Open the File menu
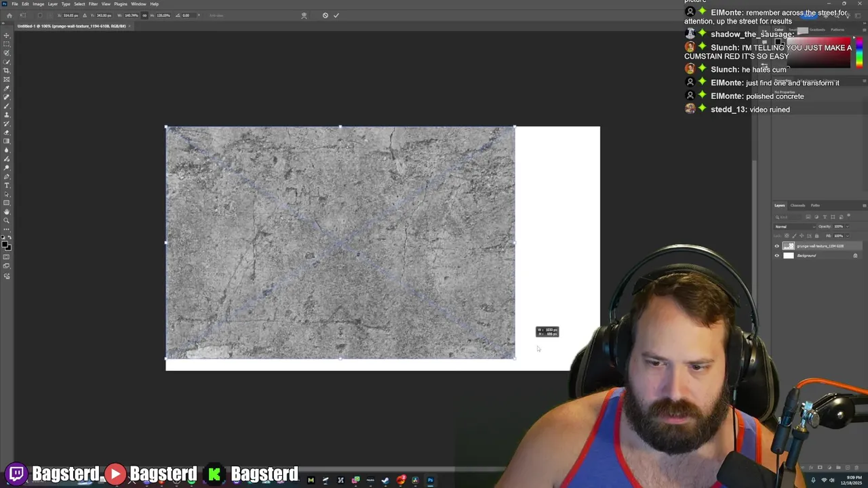This screenshot has width=868, height=488. [15, 4]
